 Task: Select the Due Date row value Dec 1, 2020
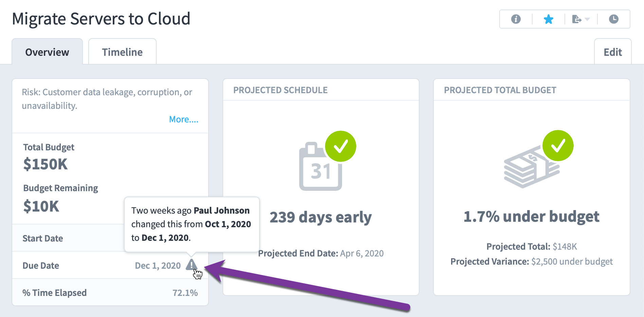pos(158,265)
